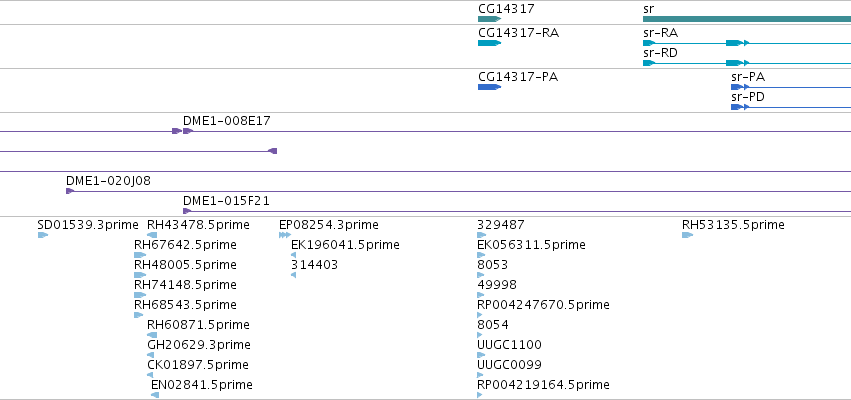Viewport: 851px width, 400px height.
Task: Select the RH53135.5prime EST arrow
Action: [x=688, y=235]
